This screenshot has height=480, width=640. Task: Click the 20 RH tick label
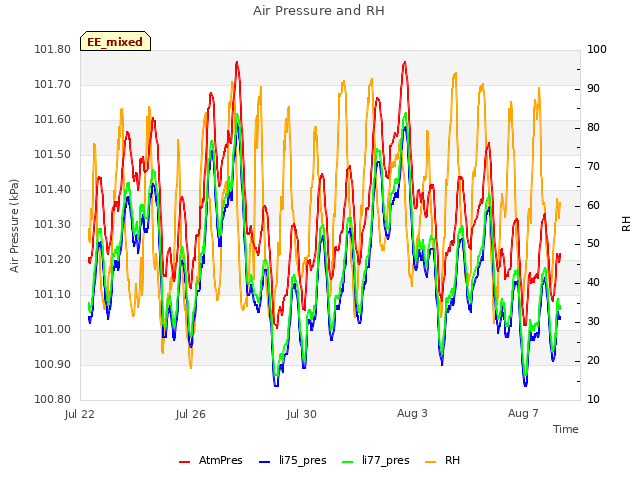[593, 361]
